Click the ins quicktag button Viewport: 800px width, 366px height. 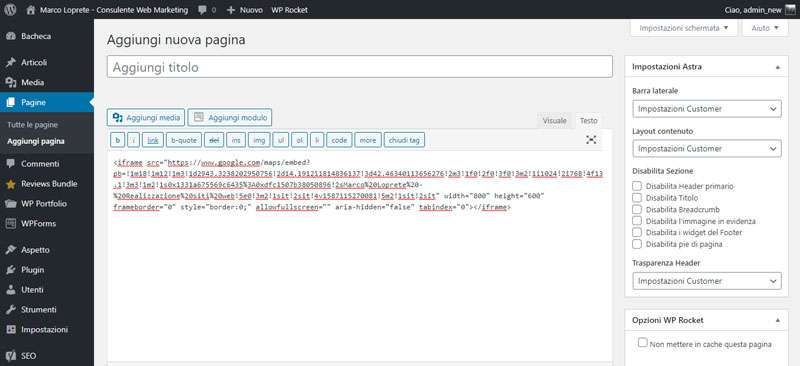tap(236, 140)
